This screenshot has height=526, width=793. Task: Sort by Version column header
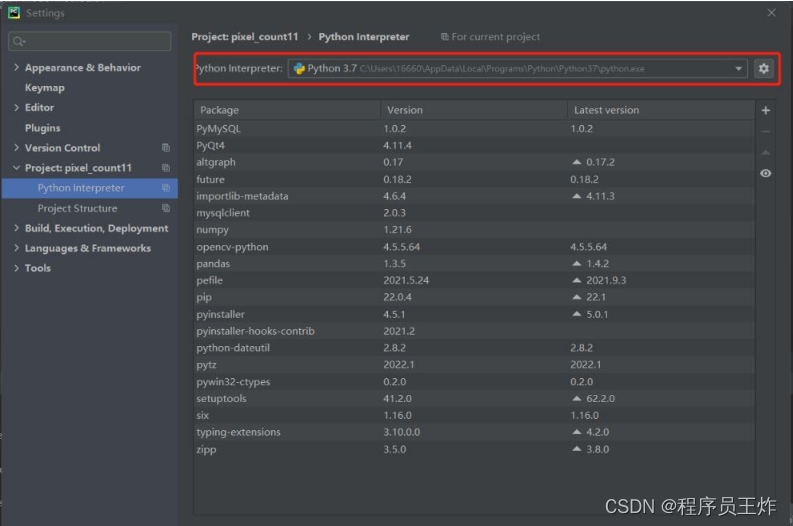pos(473,110)
